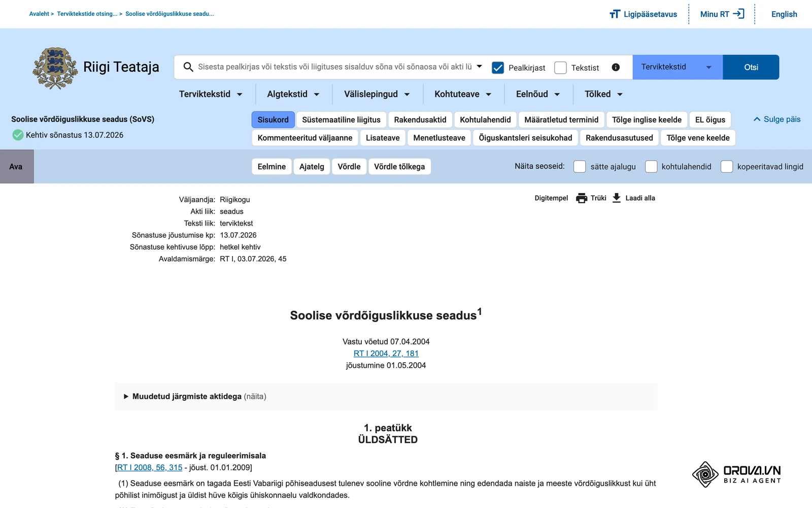Click the Laadi alla download button
This screenshot has width=812, height=508.
(634, 198)
